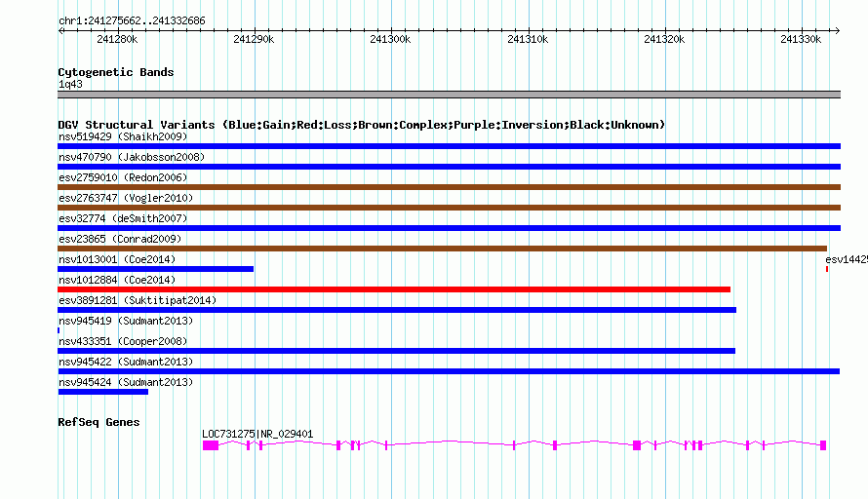The height and width of the screenshot is (499, 868).
Task: Click the nsv433351 (Cooper2008) label
Action: (123, 341)
